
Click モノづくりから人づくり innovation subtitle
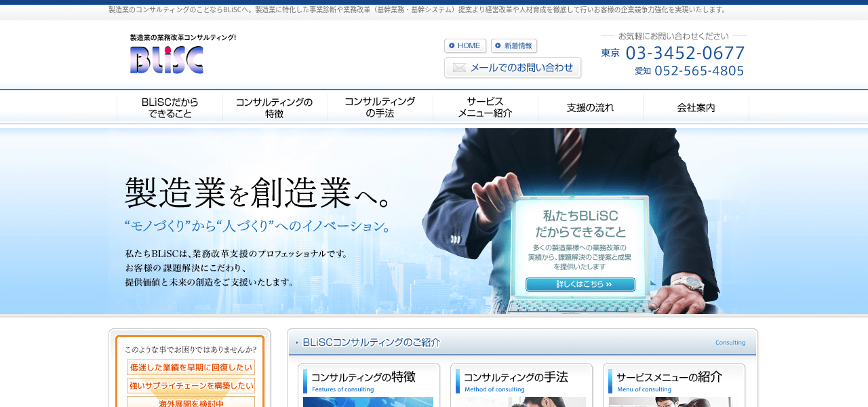[258, 227]
